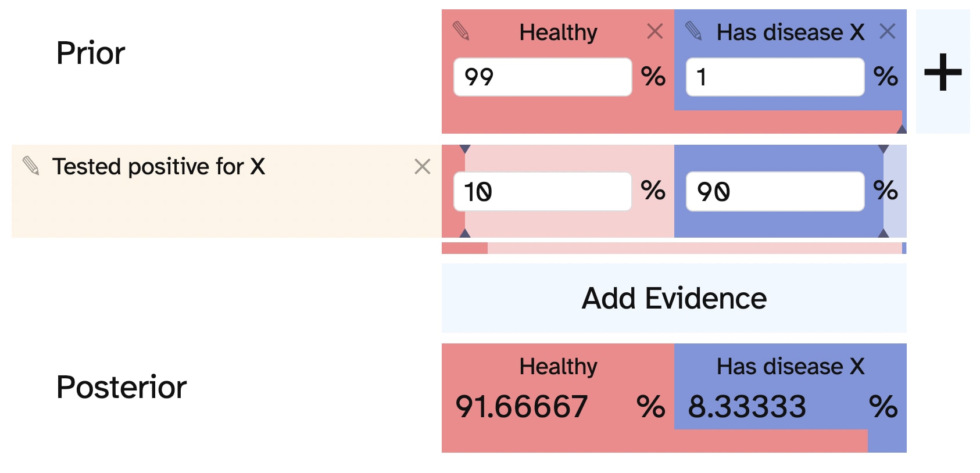The image size is (980, 473).
Task: Edit the Healthy hypothesis name with pencil icon
Action: point(461,31)
